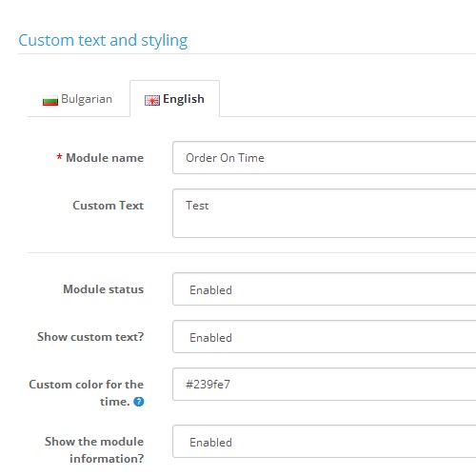Click the blue help icon beside time.
Image resolution: width=476 pixels, height=476 pixels.
tap(139, 402)
